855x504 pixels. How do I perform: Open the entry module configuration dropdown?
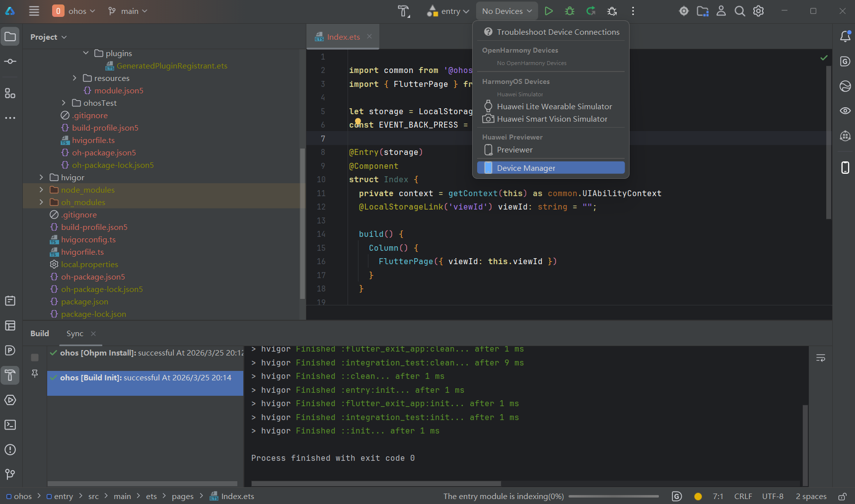tap(448, 11)
